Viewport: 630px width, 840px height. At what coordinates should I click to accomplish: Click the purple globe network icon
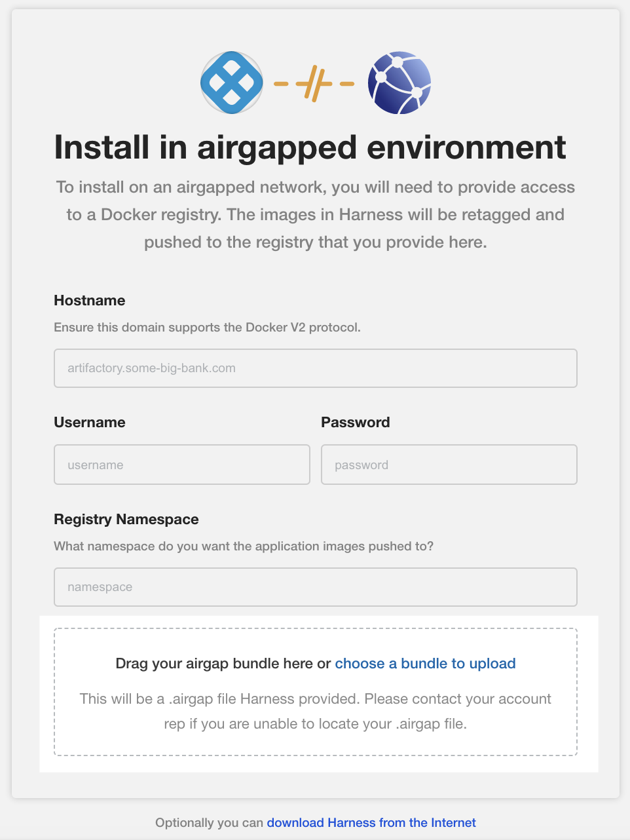pos(399,83)
